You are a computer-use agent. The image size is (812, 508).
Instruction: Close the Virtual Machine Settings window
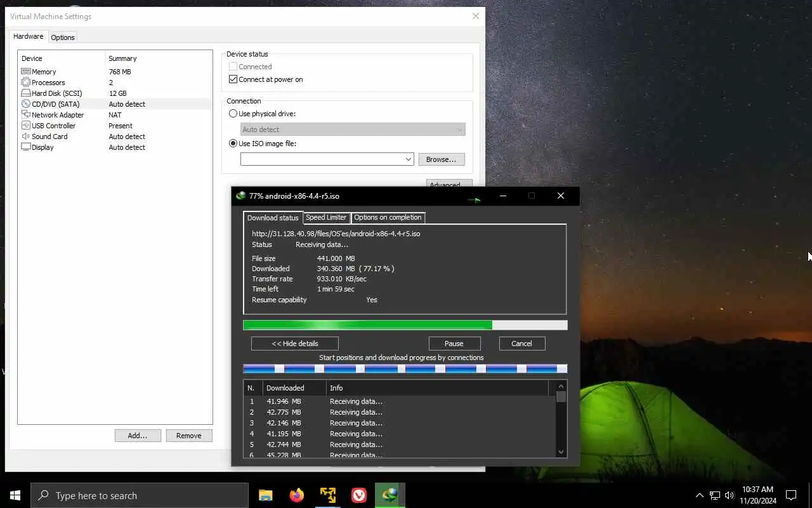tap(476, 16)
